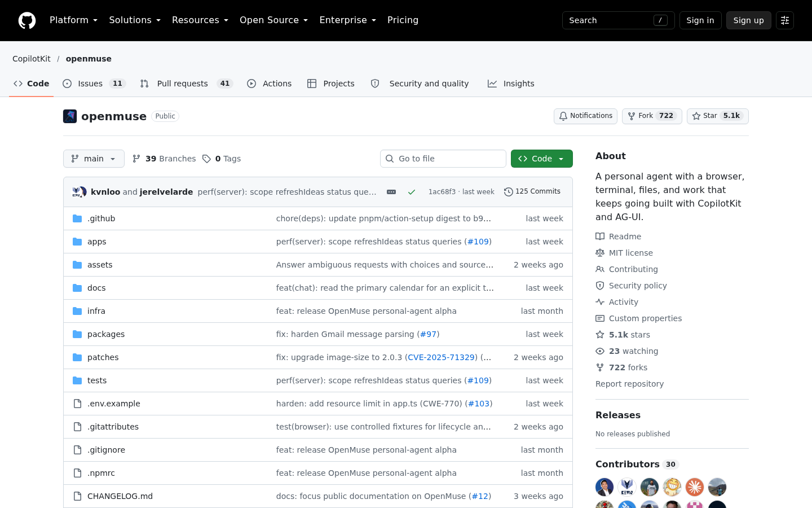The image size is (812, 508).
Task: Expand the Platform menu
Action: click(x=73, y=20)
